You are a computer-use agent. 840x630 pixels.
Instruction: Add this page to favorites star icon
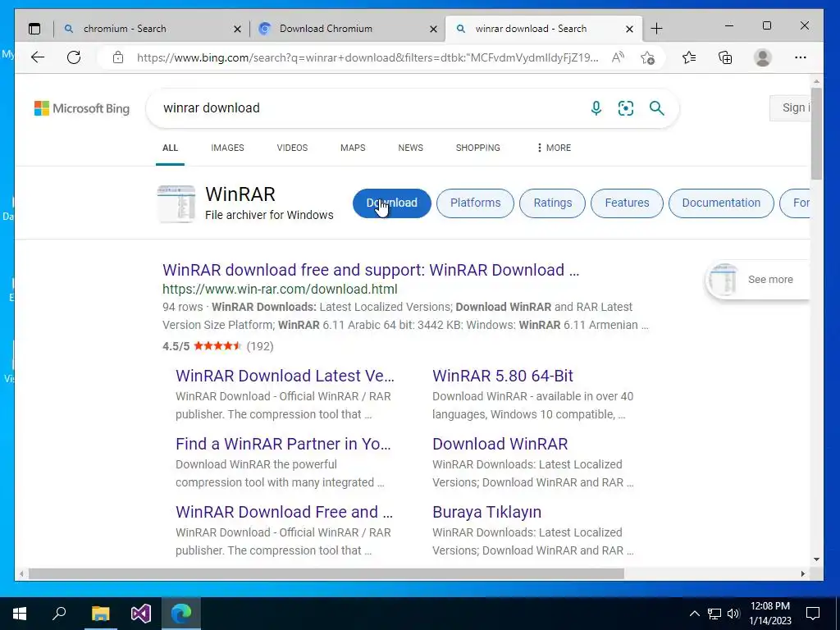(x=648, y=57)
